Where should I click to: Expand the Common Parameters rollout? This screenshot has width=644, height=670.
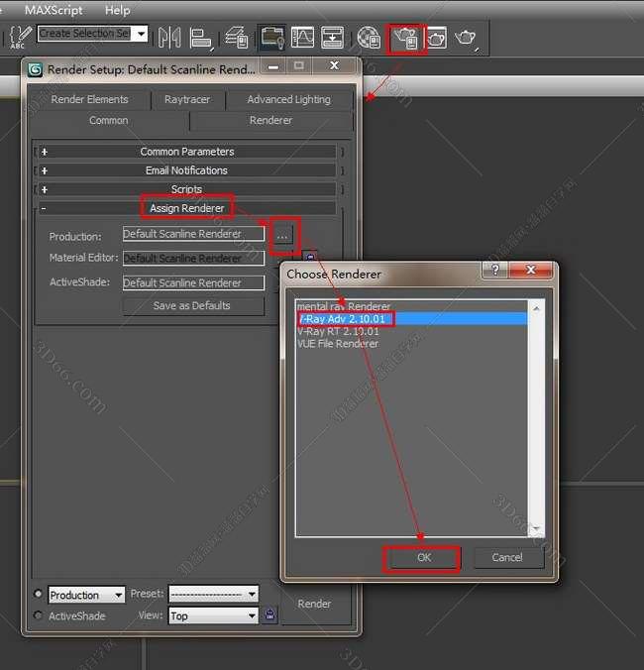(x=187, y=152)
